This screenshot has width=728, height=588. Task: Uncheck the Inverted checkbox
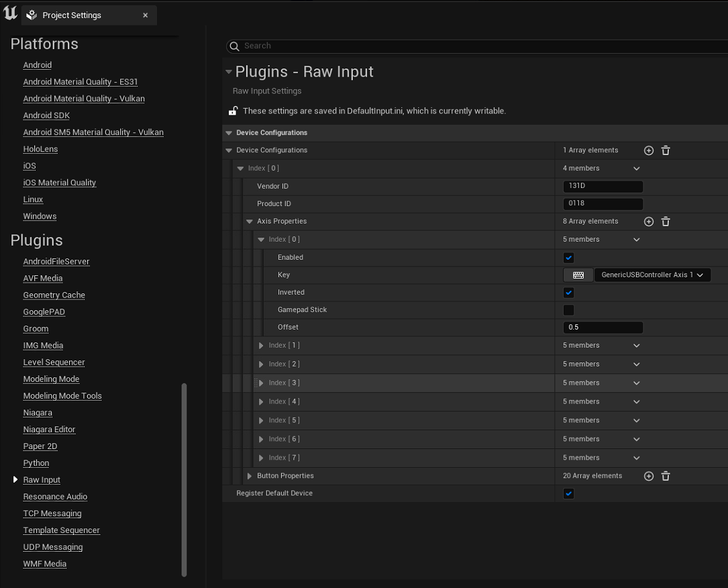(x=568, y=293)
